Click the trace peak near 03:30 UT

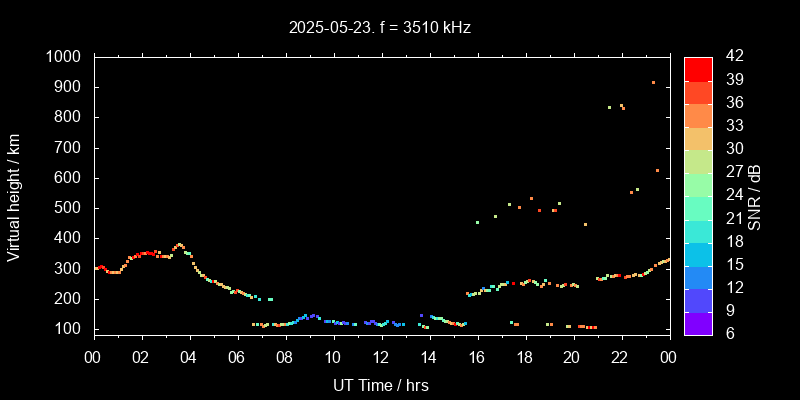coord(179,245)
